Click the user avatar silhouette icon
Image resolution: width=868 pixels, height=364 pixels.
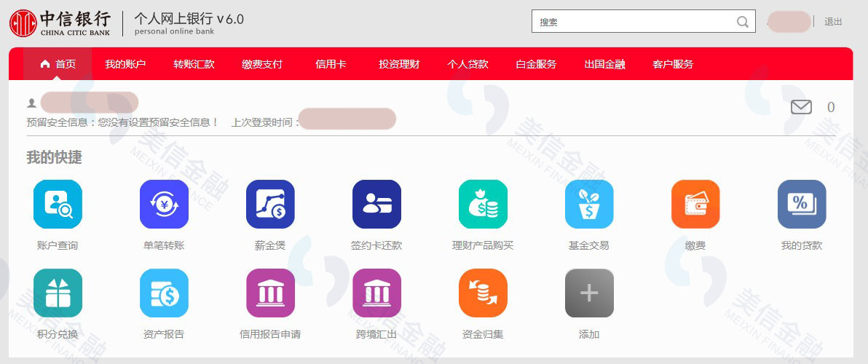(x=31, y=103)
